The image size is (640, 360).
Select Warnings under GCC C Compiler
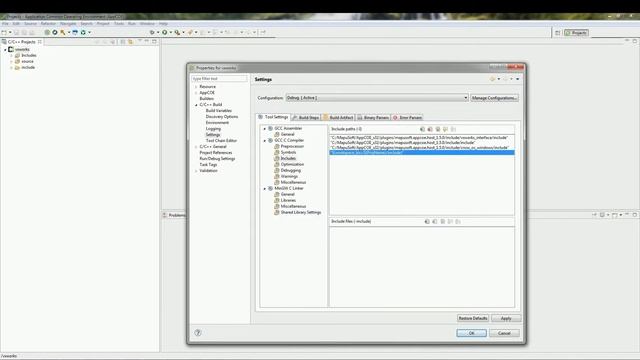289,177
